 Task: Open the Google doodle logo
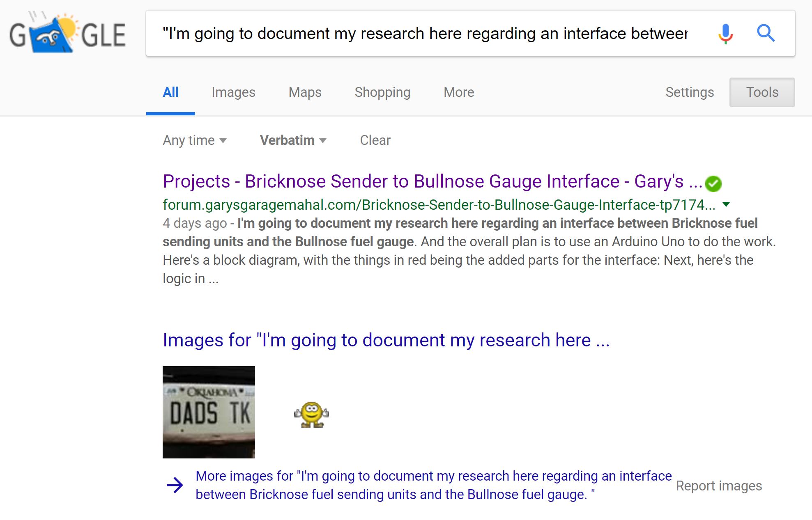point(68,34)
